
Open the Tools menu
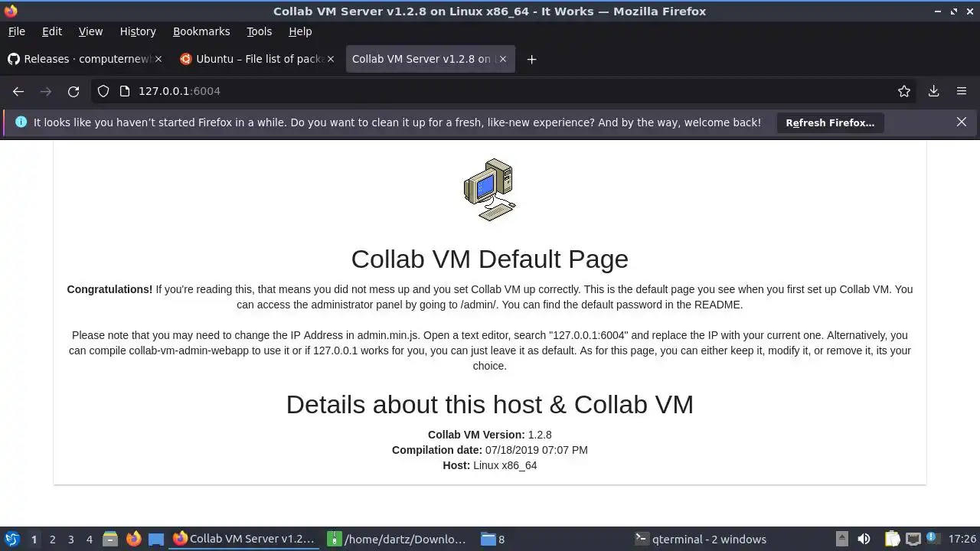pyautogui.click(x=259, y=31)
